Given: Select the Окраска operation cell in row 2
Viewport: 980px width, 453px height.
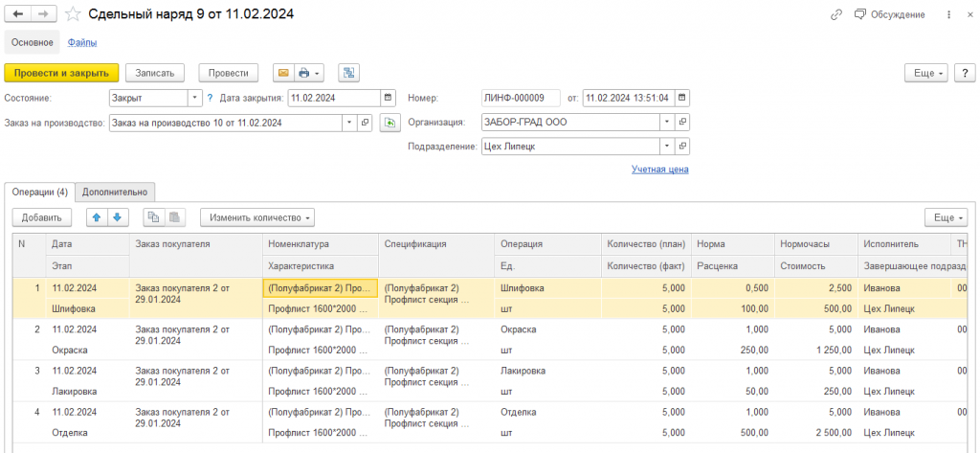Looking at the screenshot, I should pyautogui.click(x=547, y=329).
